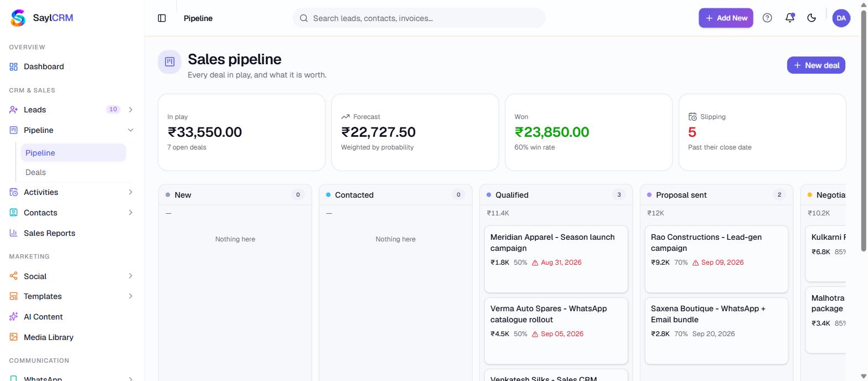Image resolution: width=868 pixels, height=381 pixels.
Task: Expand the Social submenu chevron
Action: [x=131, y=276]
